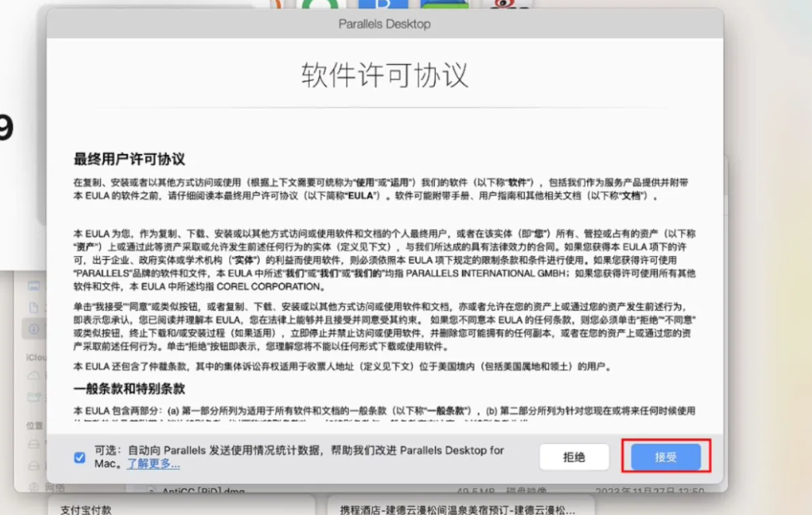Click the 拒绝 (Decline) button
This screenshot has width=812, height=515.
(x=574, y=457)
